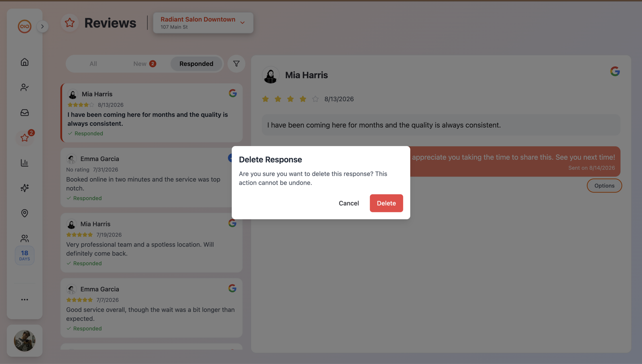Click the sent response message bubble
The height and width of the screenshot is (364, 642).
[x=515, y=161]
